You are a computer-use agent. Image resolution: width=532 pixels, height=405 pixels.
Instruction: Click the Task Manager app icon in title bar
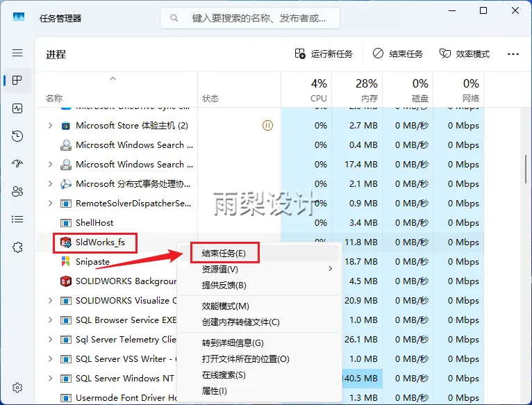[x=19, y=17]
